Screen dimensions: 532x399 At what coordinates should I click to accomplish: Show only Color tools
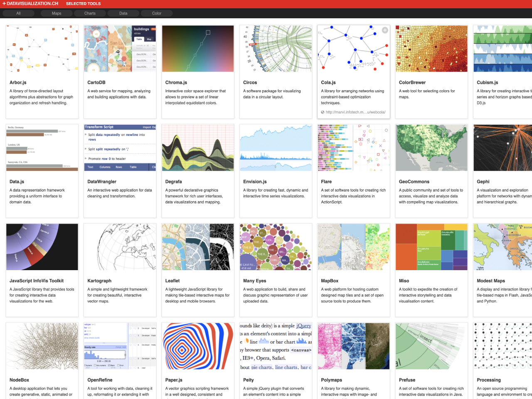(x=157, y=13)
